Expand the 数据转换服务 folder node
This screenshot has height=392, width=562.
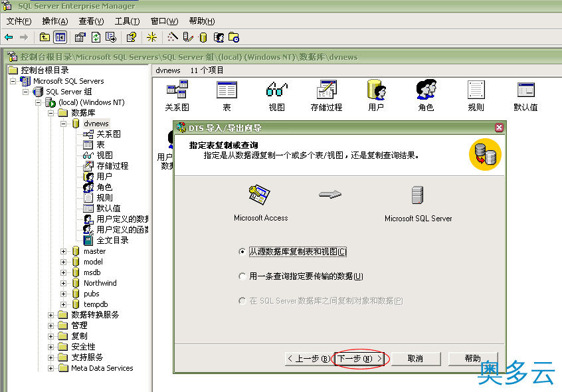tap(51, 316)
